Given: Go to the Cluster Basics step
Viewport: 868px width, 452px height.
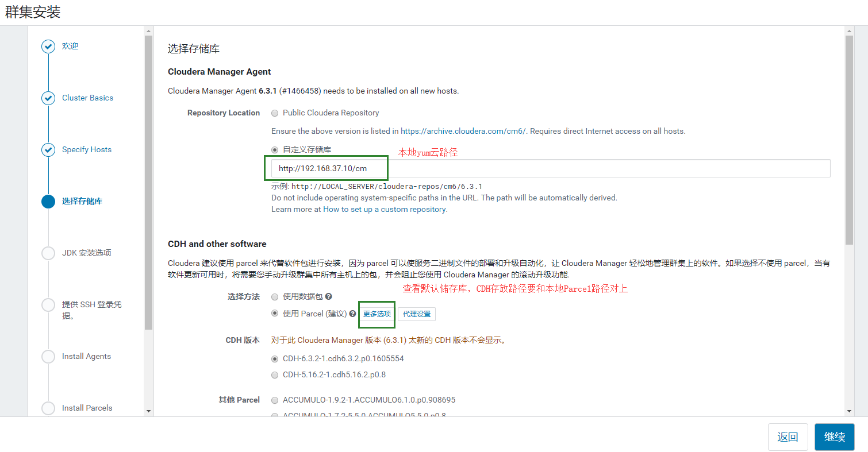Looking at the screenshot, I should pos(87,98).
